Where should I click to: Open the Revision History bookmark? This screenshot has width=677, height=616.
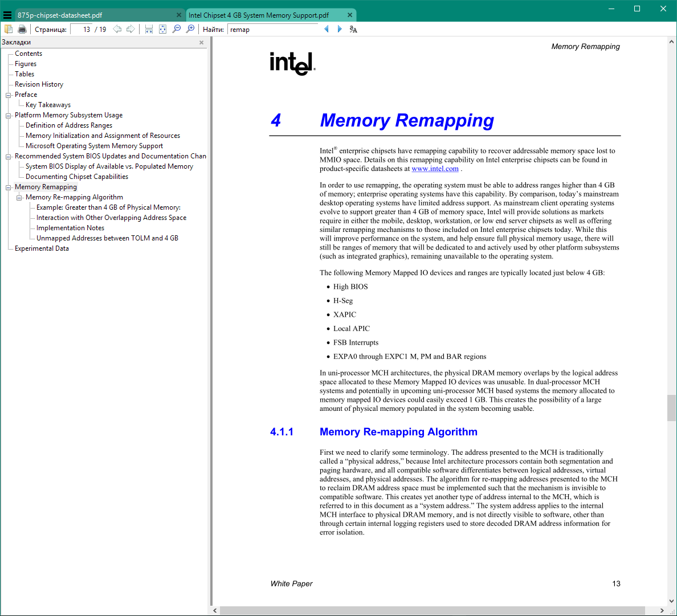point(39,84)
